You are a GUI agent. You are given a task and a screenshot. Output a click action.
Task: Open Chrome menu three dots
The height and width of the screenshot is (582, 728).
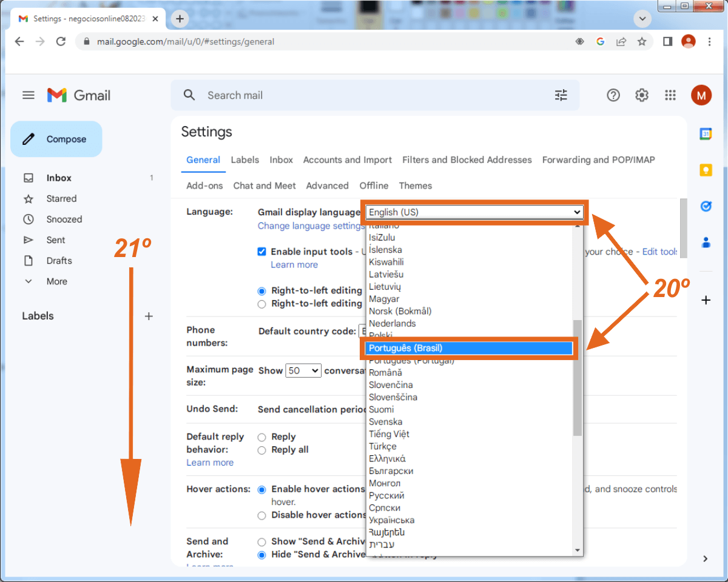point(709,41)
